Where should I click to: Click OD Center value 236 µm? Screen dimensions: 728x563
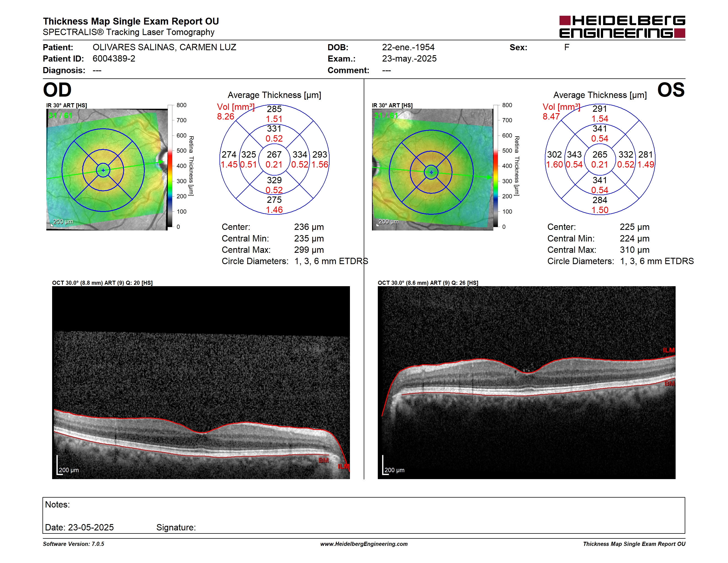click(x=309, y=227)
